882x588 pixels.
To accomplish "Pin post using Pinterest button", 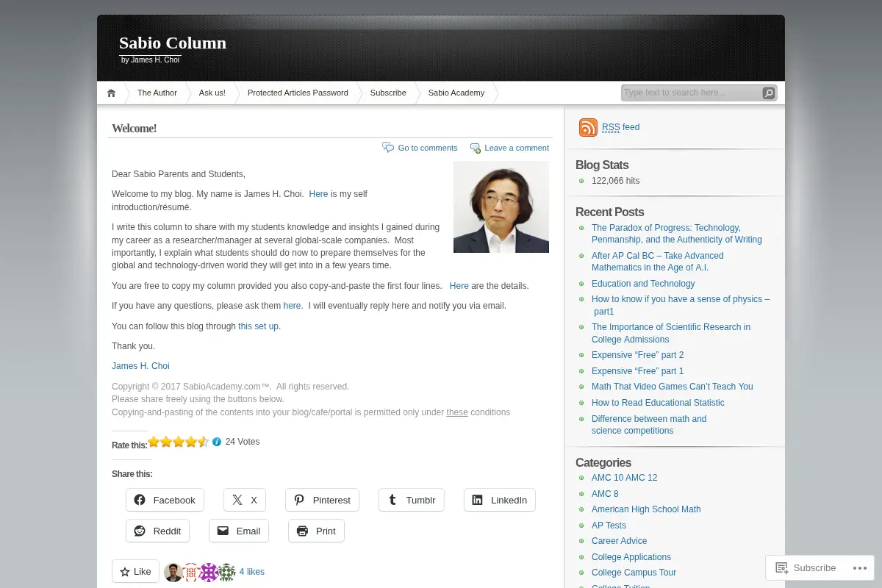I will coord(322,500).
